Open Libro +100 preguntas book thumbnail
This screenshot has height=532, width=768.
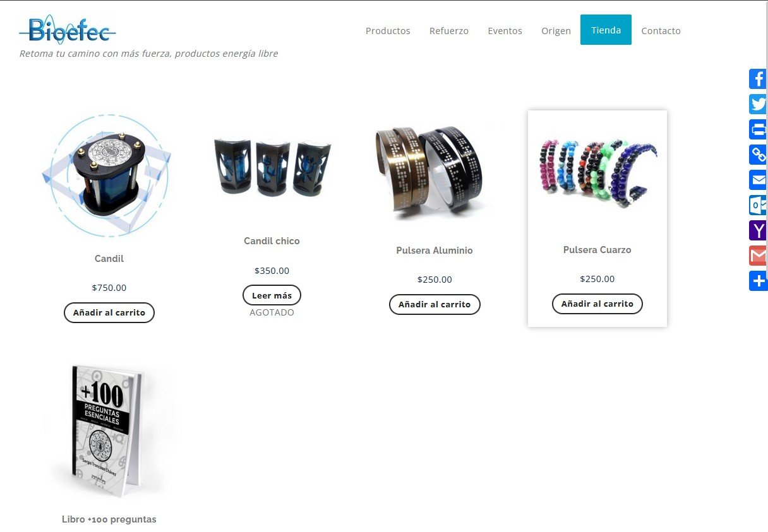point(109,430)
